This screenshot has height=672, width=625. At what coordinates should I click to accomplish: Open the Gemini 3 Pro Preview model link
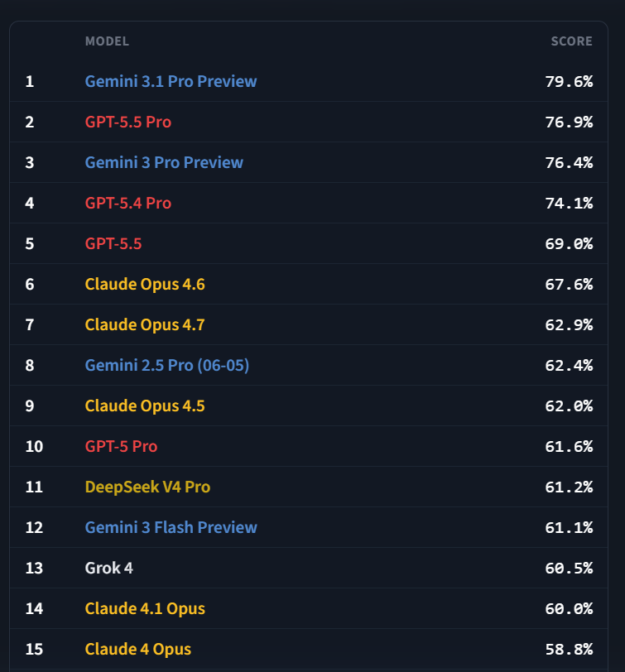[164, 162]
